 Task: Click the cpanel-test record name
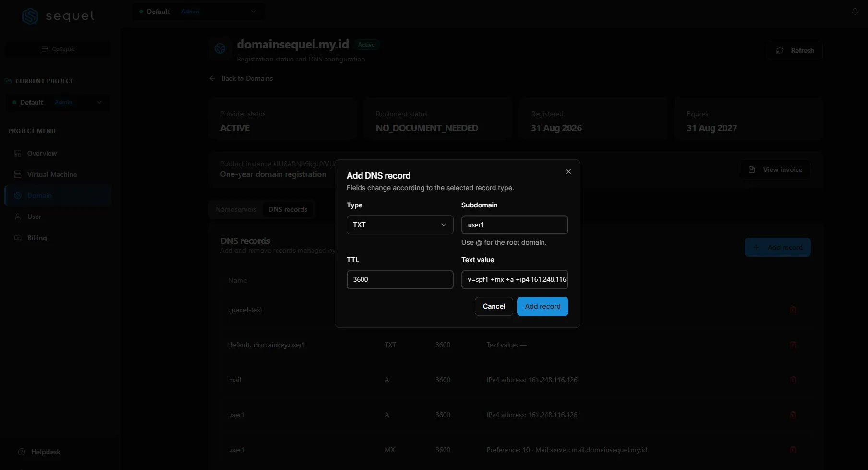(245, 310)
